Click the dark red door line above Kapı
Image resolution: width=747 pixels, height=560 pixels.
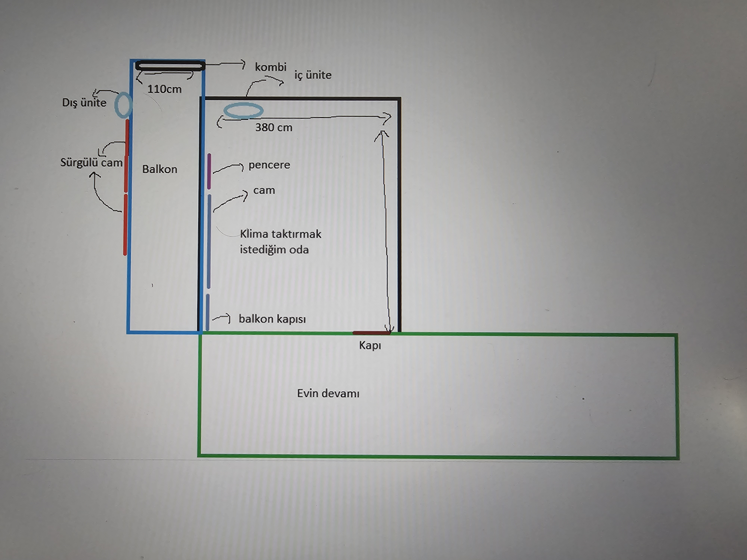pos(371,333)
